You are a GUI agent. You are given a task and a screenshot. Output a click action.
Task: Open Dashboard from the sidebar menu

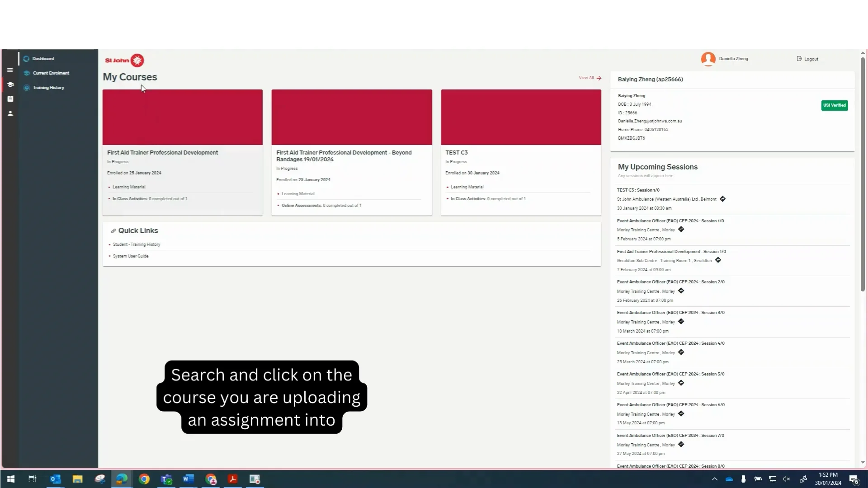tap(43, 58)
